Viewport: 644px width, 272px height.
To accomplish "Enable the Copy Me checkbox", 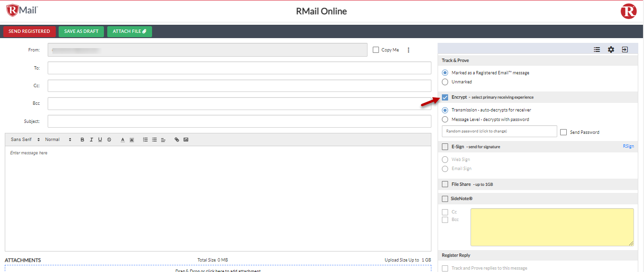I will click(x=376, y=50).
